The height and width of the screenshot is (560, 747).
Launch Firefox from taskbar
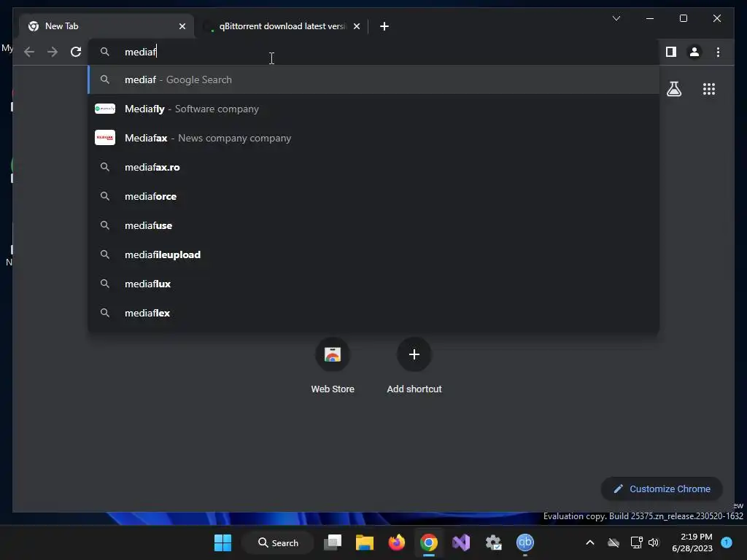tap(396, 542)
